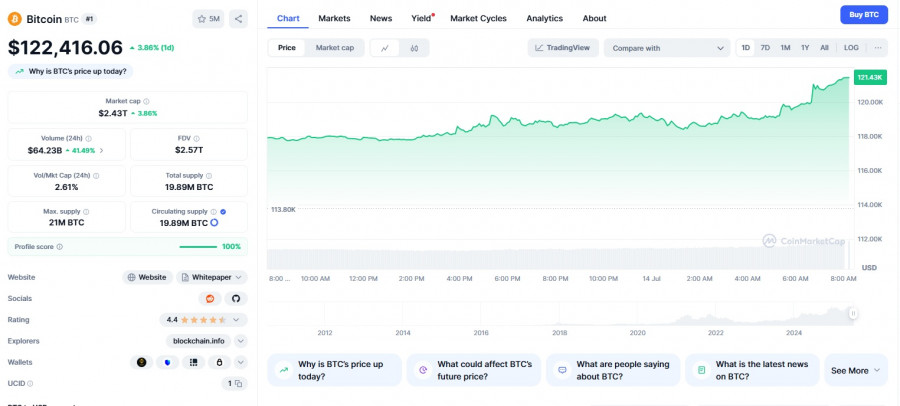The image size is (900, 406).
Task: Select the 1Y time range
Action: coord(805,48)
